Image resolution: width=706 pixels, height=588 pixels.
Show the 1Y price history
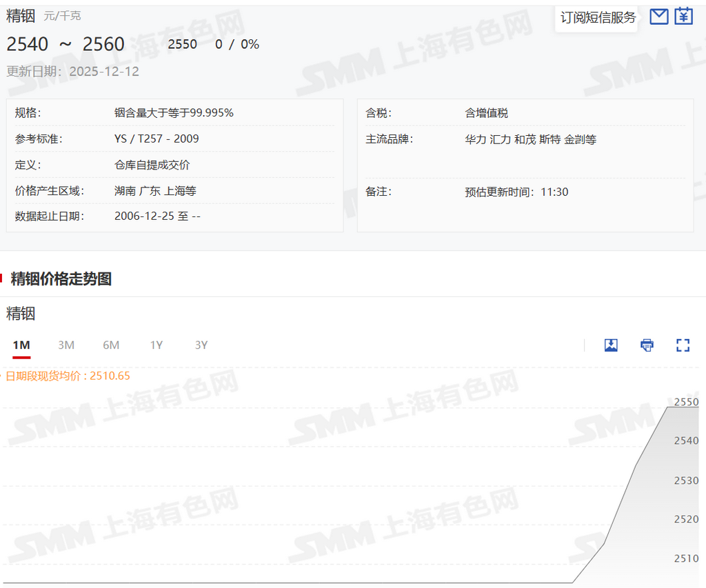point(157,345)
